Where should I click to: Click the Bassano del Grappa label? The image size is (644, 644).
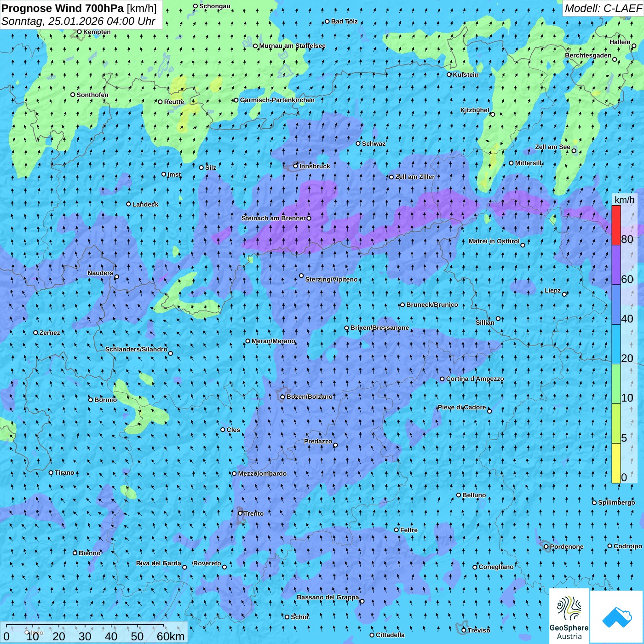tap(328, 597)
